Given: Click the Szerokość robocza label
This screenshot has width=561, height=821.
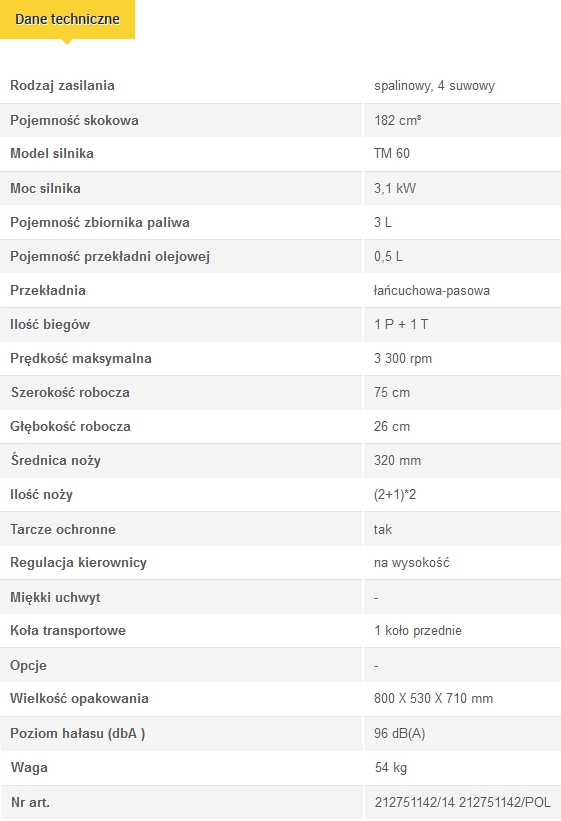Looking at the screenshot, I should pos(70,393).
